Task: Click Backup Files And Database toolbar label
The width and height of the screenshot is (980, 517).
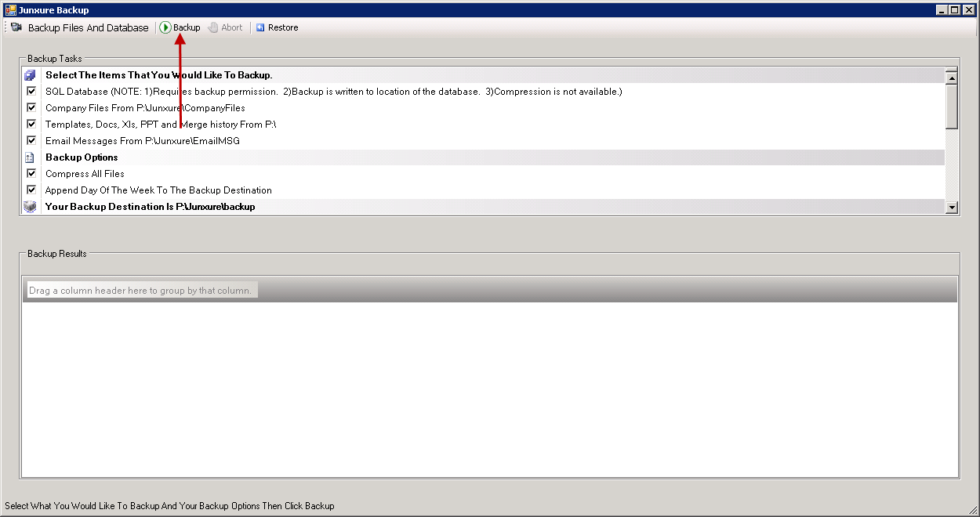Action: [x=88, y=27]
